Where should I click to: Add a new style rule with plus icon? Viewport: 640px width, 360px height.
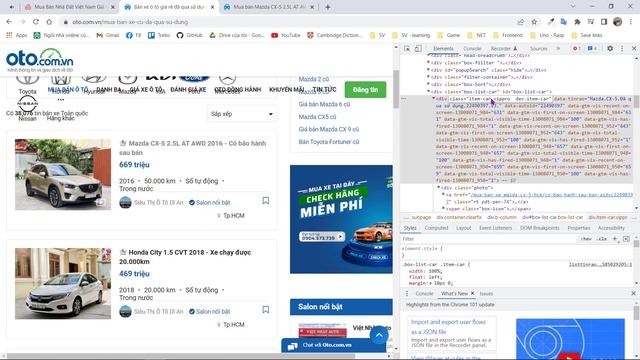(x=615, y=239)
